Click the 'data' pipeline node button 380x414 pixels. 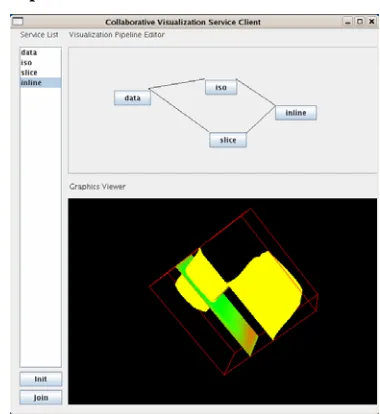[x=132, y=98]
